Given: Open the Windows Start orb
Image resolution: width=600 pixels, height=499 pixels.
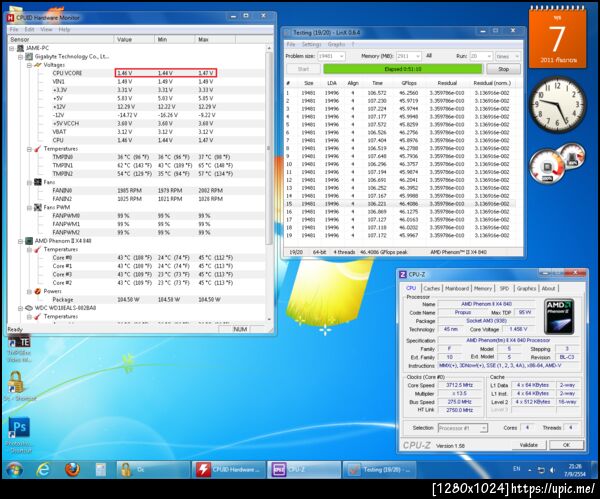Looking at the screenshot, I should 14,470.
